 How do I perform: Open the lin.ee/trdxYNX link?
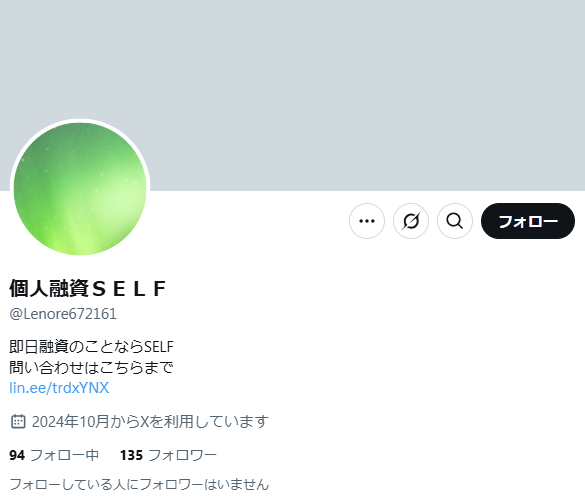pyautogui.click(x=59, y=388)
